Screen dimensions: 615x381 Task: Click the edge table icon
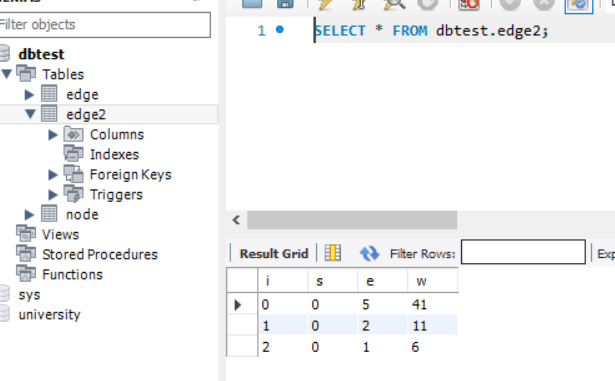49,94
